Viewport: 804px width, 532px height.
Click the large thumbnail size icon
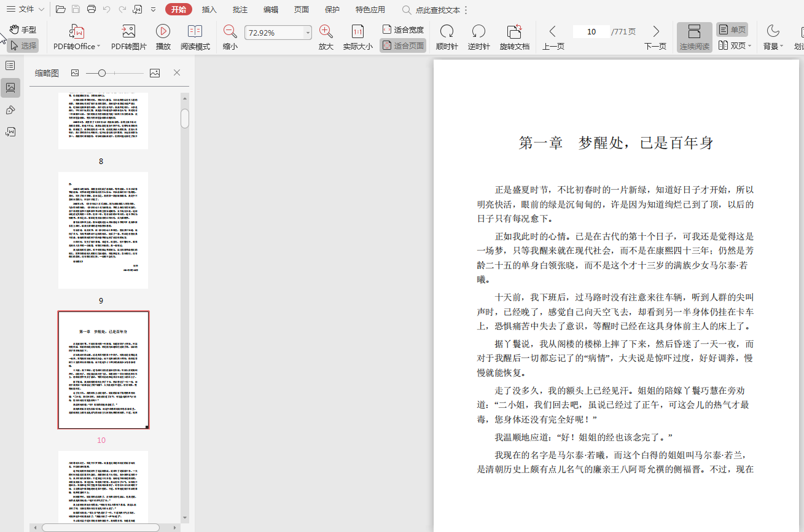click(155, 72)
